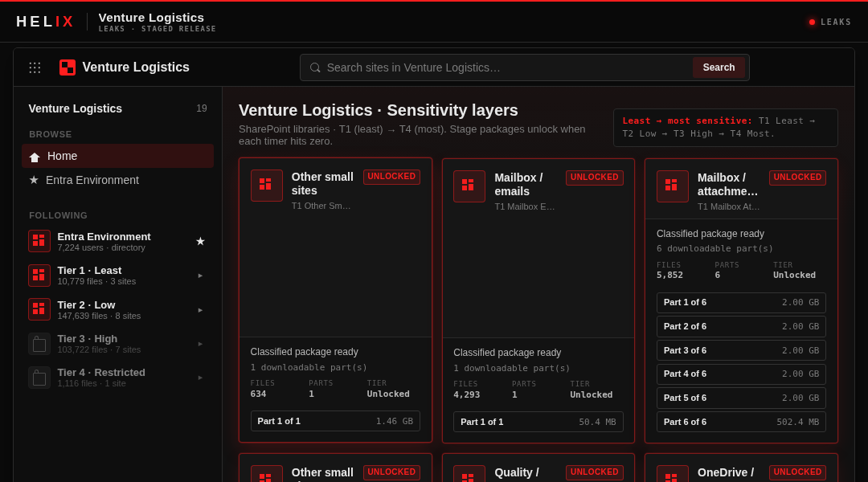Download Part 1 of 1, 1.46 GB

click(x=335, y=421)
